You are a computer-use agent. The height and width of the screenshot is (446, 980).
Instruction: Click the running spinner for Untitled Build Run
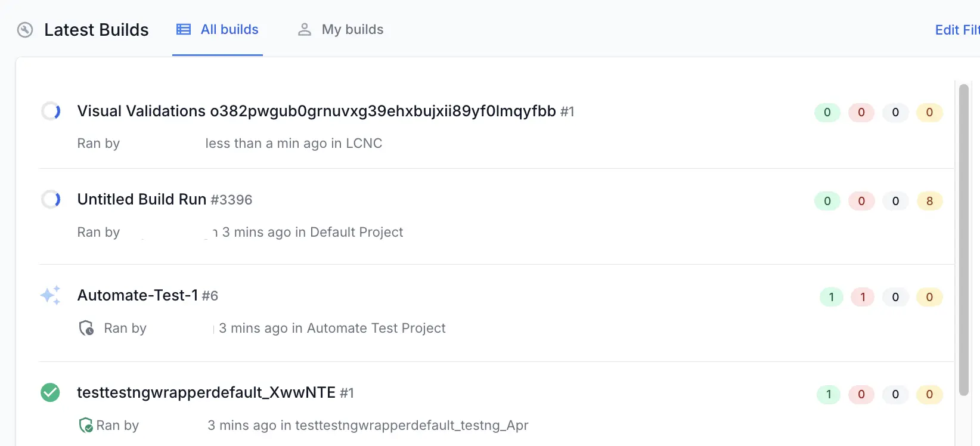[x=51, y=199]
